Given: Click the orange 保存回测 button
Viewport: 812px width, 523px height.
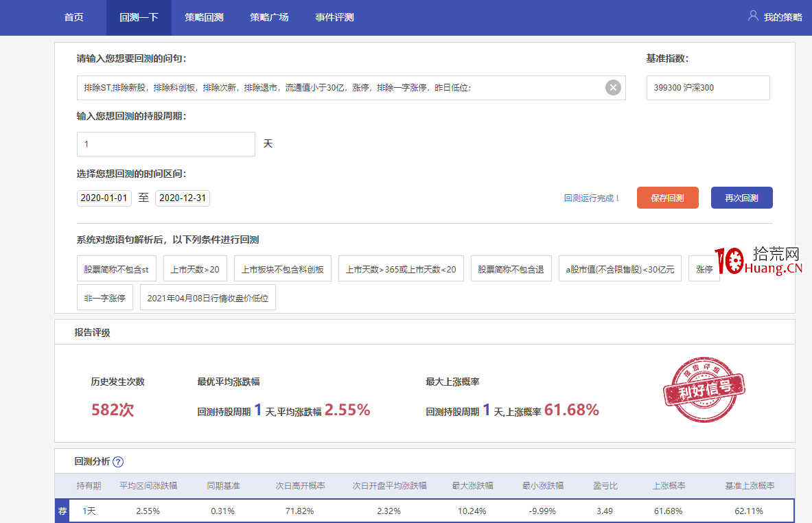Looking at the screenshot, I should click(667, 197).
